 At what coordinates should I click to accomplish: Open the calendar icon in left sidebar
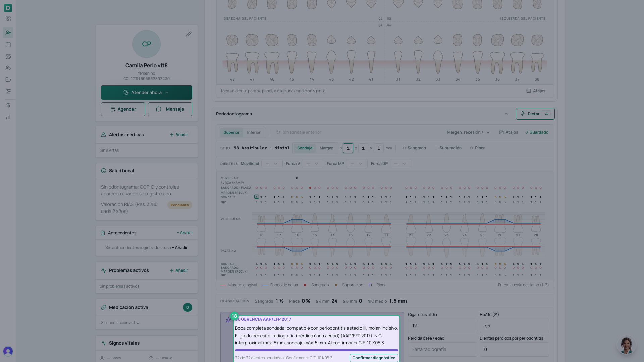tap(8, 45)
